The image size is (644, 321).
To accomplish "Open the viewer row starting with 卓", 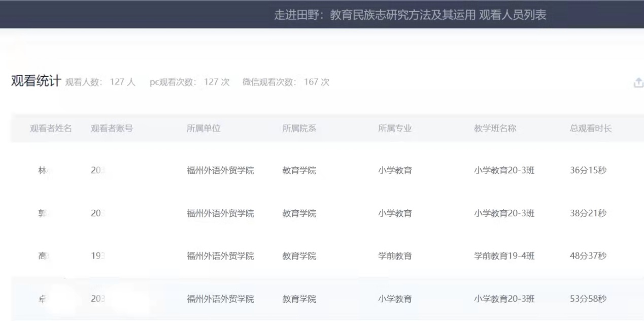I will (x=43, y=299).
